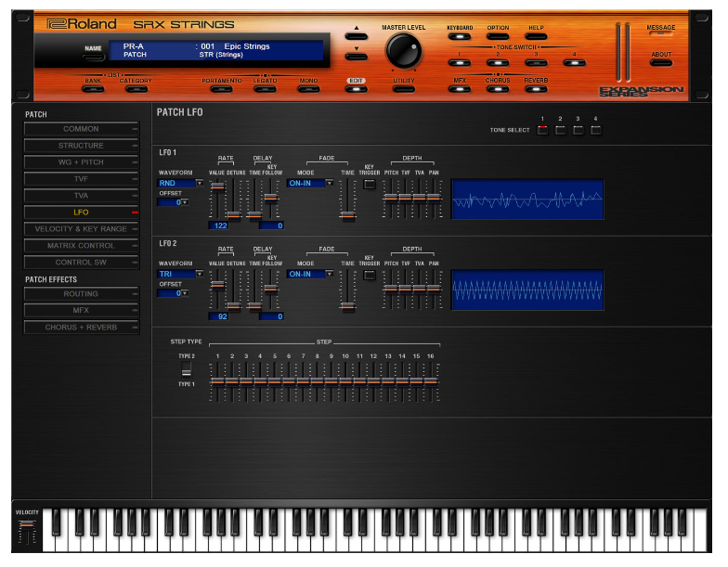Click the About button
Viewport: 728px width, 567px height.
661,63
